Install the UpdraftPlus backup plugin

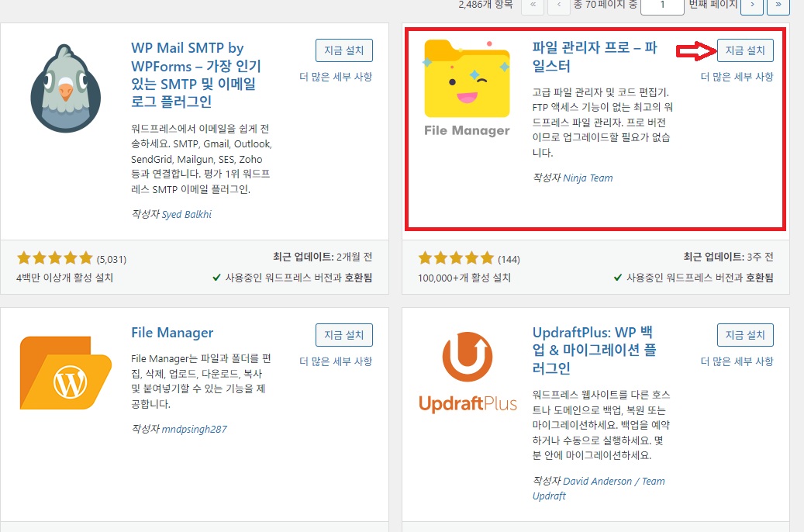[x=744, y=335]
